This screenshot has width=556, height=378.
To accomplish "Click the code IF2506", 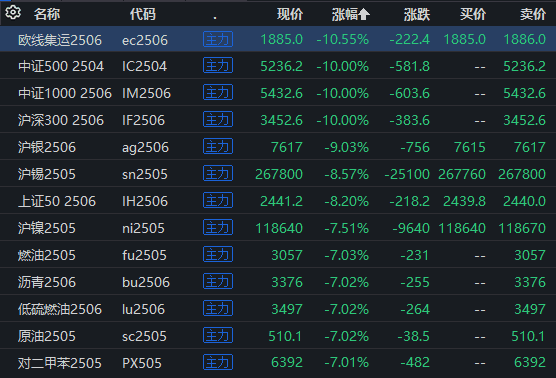I will coord(144,120).
